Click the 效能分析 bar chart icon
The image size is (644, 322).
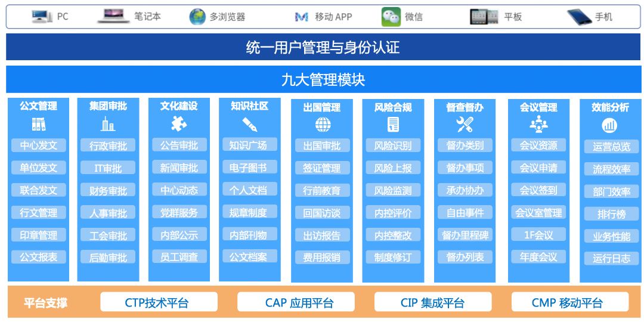(x=609, y=125)
